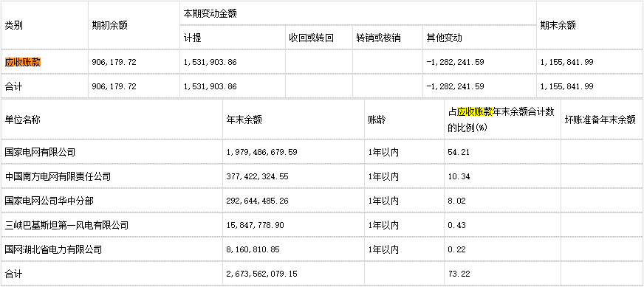Click 国网湖北省电力有限公司 cell
The image size is (644, 287).
click(x=53, y=249)
